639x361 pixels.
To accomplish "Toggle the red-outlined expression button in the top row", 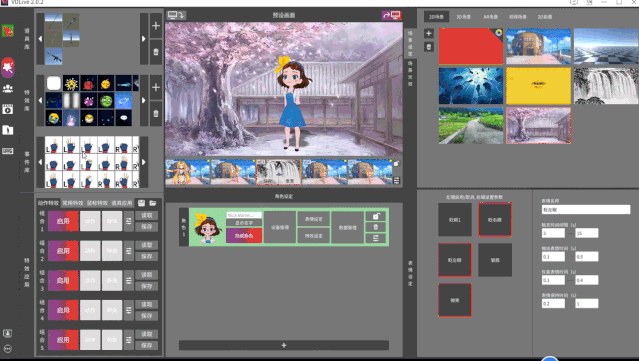I will (495, 220).
